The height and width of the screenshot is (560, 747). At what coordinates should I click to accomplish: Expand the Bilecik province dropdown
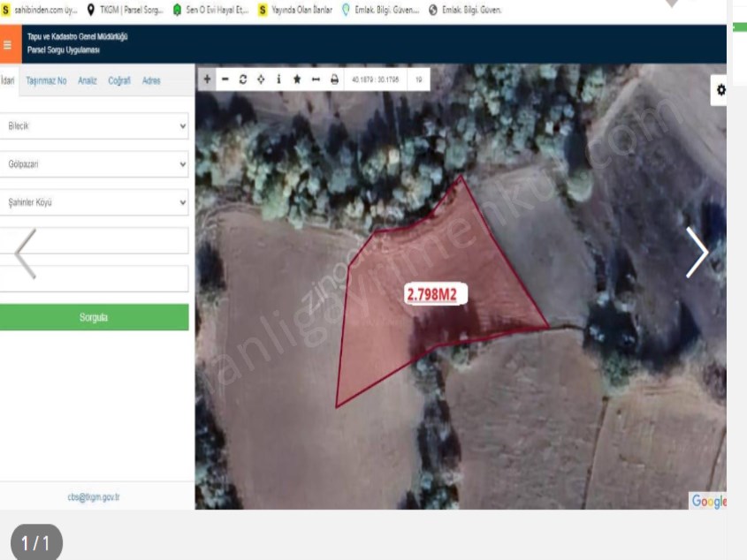click(95, 126)
